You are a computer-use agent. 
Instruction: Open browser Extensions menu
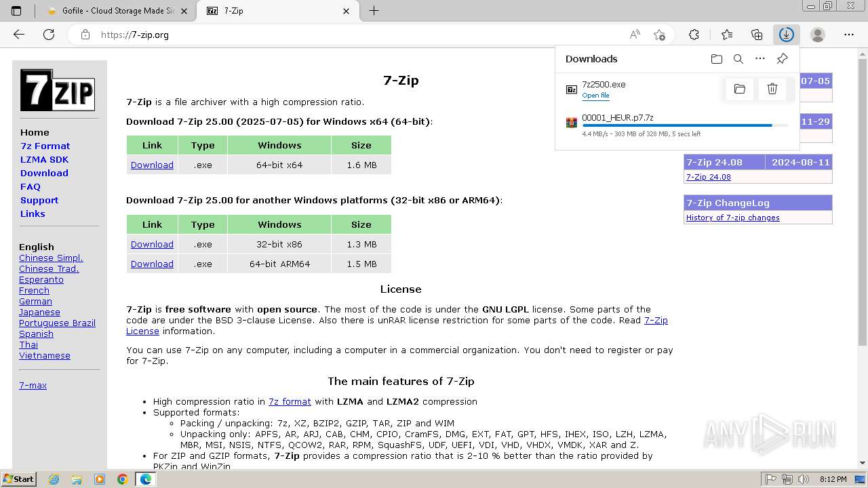coord(694,35)
